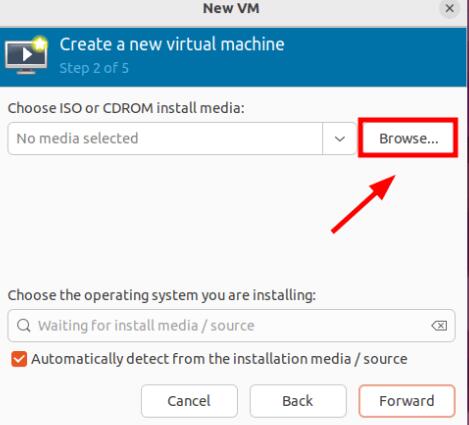Click the virtual machine monitor icon in header
Image resolution: width=469 pixels, height=425 pixels.
(x=26, y=56)
